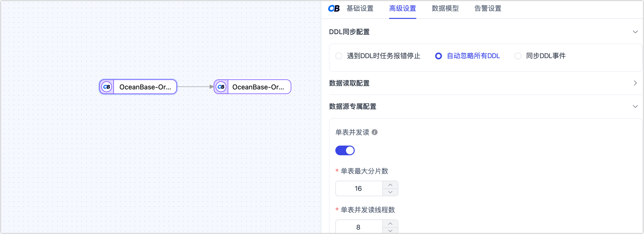The width and height of the screenshot is (644, 234).
Task: Click the up arrow for 单表最大分片数
Action: click(390, 185)
